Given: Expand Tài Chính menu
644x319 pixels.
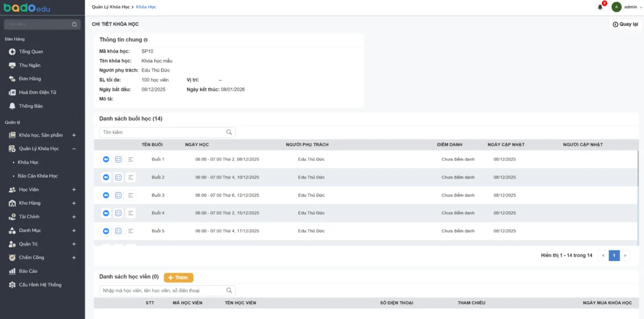Looking at the screenshot, I should click(74, 217).
